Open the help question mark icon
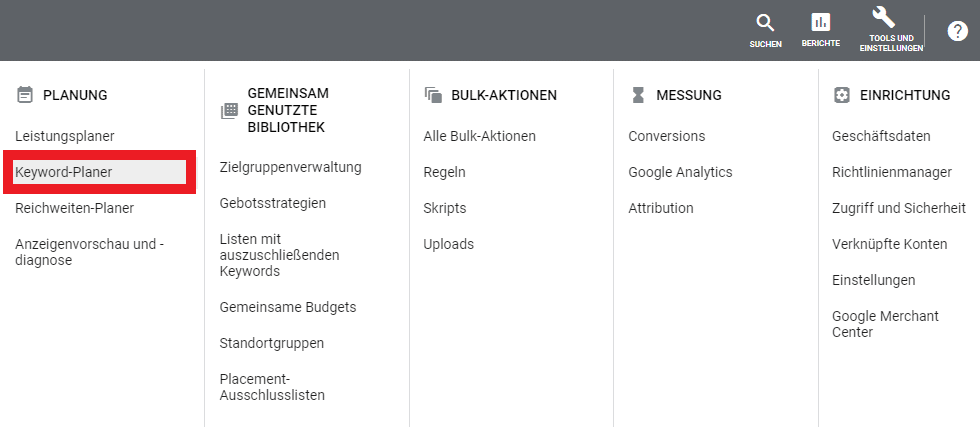This screenshot has width=980, height=427. (957, 30)
